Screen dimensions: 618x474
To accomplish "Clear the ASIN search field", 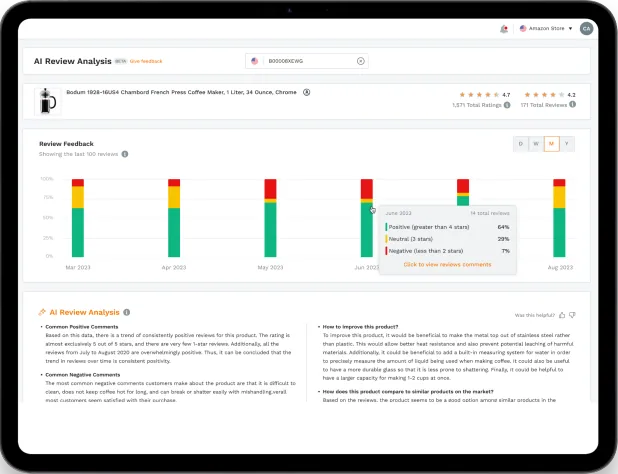I will [361, 61].
